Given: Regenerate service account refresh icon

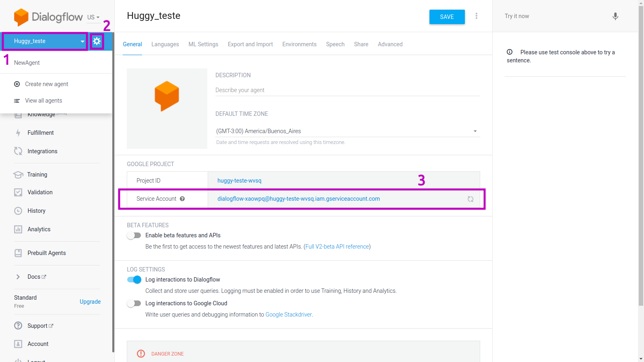Looking at the screenshot, I should pyautogui.click(x=471, y=199).
